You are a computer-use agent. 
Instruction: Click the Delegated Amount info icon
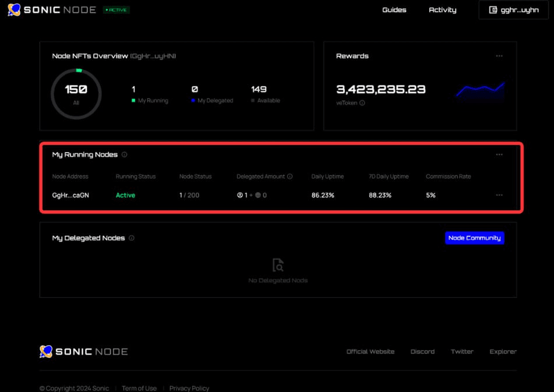290,176
